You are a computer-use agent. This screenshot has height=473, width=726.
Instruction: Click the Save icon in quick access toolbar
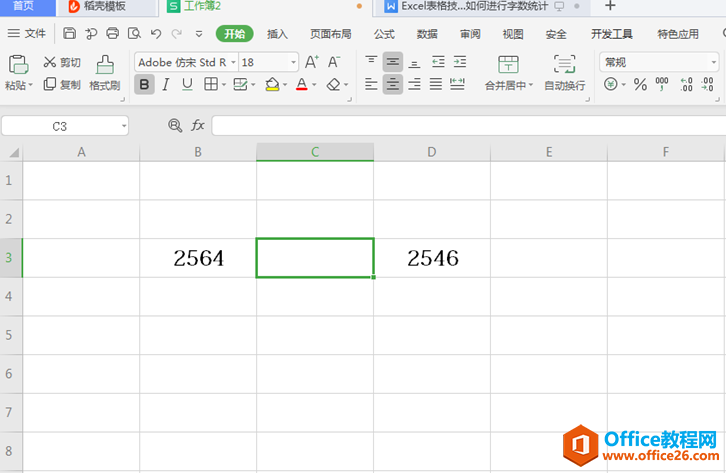coord(69,34)
